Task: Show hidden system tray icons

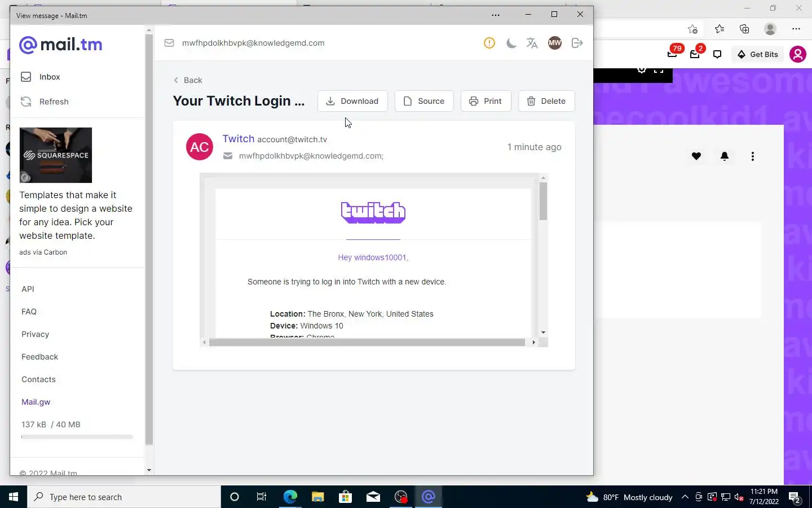Action: click(685, 497)
